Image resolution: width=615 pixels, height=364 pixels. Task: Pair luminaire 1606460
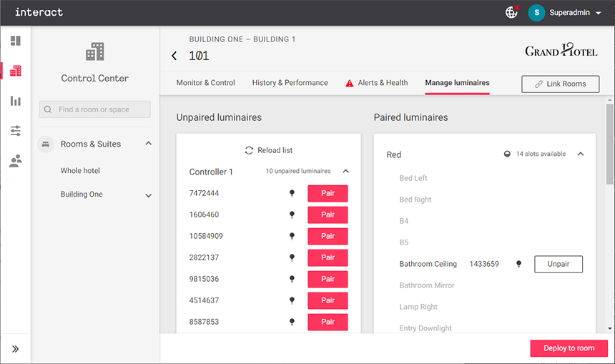328,215
